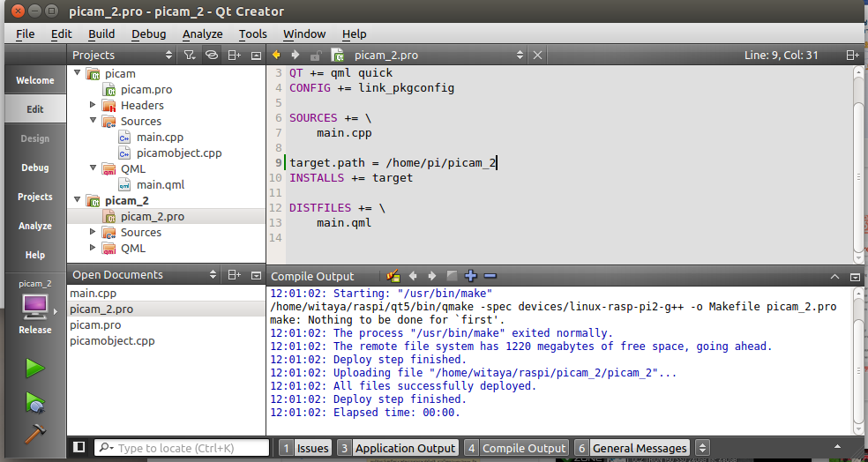Go to next item in Compile Output
This screenshot has width=868, height=462.
(431, 276)
